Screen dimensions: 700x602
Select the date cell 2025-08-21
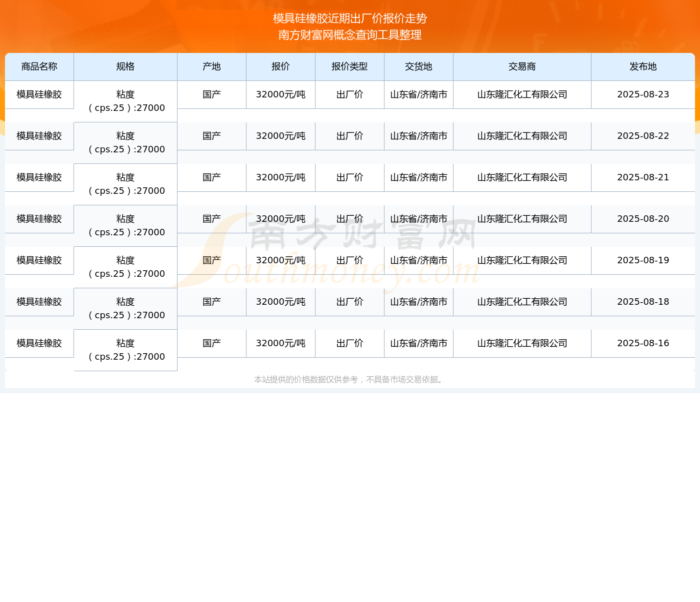coord(643,177)
